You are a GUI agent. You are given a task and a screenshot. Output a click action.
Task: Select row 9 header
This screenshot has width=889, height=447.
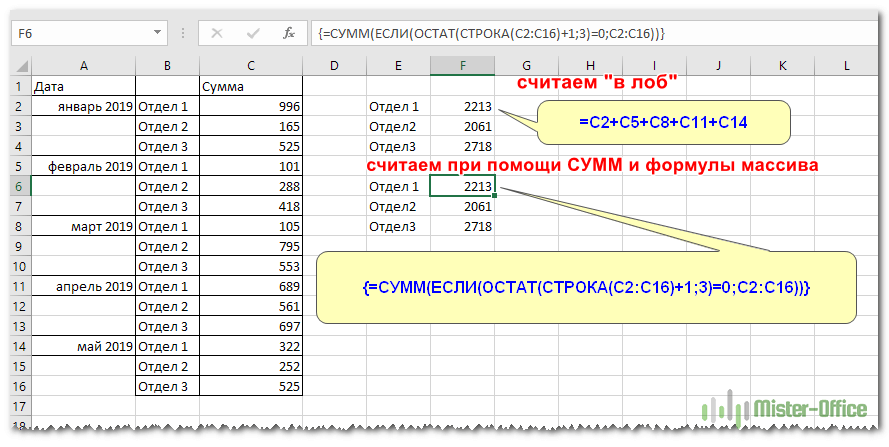17,246
